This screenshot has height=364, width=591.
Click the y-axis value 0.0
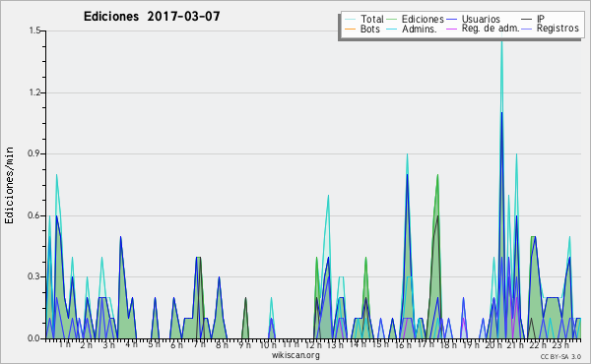[34, 338]
